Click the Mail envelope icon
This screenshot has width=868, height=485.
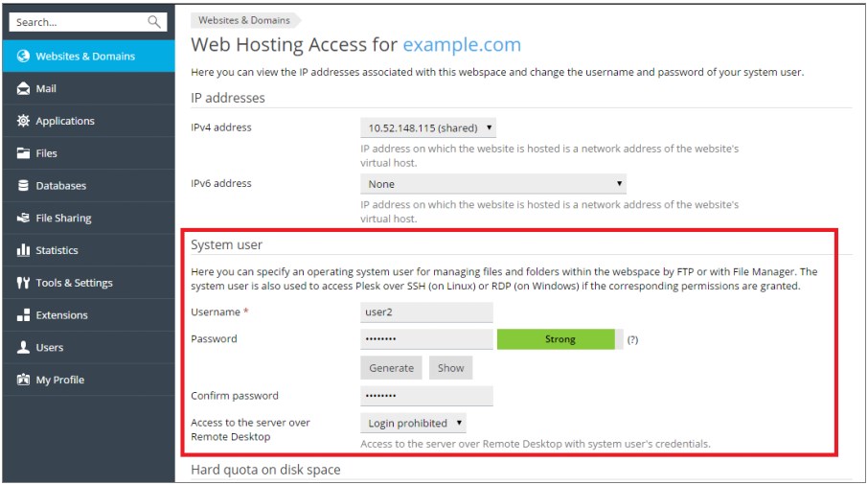(23, 88)
